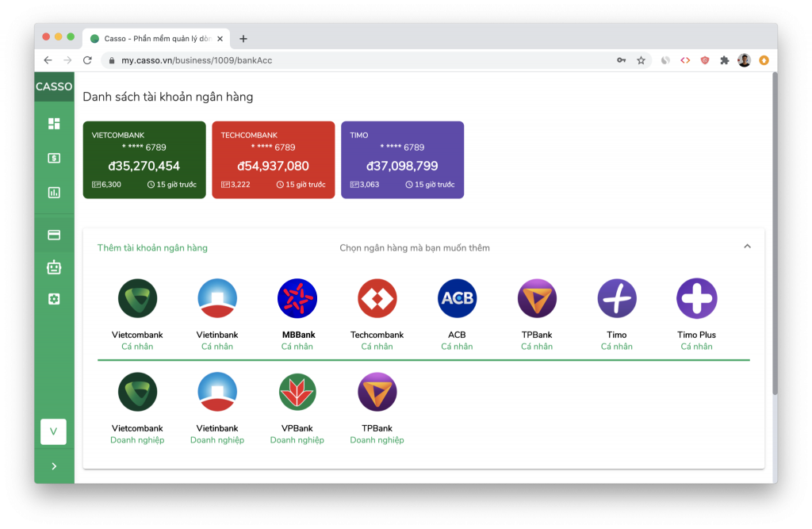Click the V business avatar button
Viewport: 812px width, 529px height.
point(53,431)
